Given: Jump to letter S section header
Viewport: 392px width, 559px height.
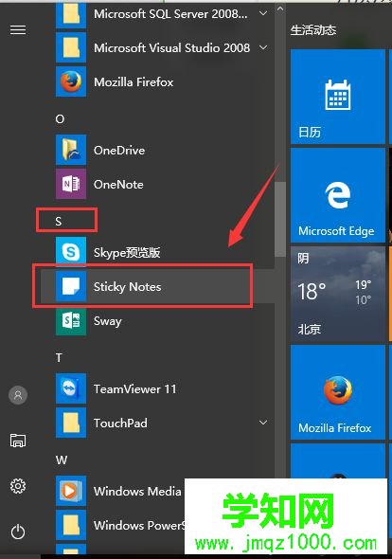Looking at the screenshot, I should [x=59, y=222].
